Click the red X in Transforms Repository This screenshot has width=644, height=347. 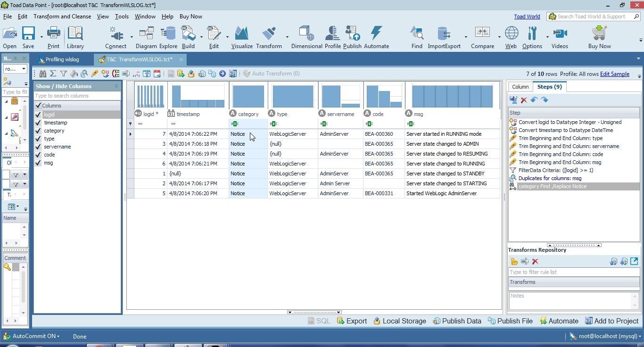pos(535,262)
